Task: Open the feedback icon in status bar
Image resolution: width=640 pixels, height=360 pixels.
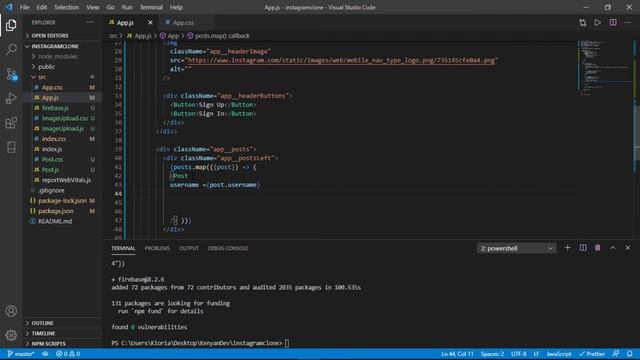Action: [616, 354]
